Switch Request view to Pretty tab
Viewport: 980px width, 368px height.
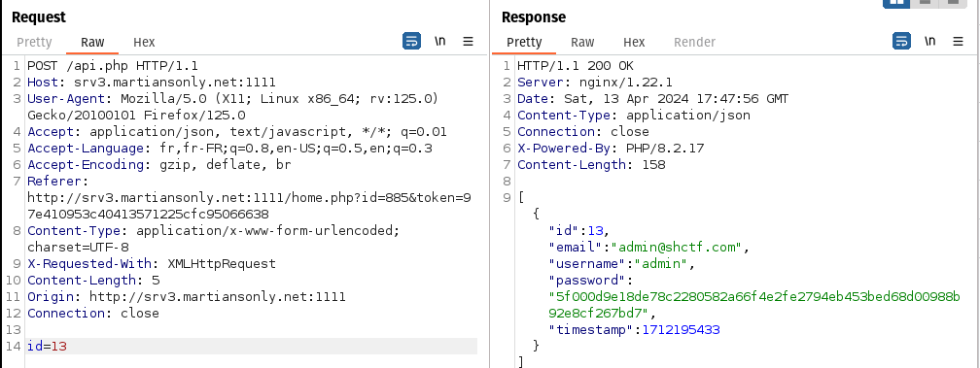34,43
